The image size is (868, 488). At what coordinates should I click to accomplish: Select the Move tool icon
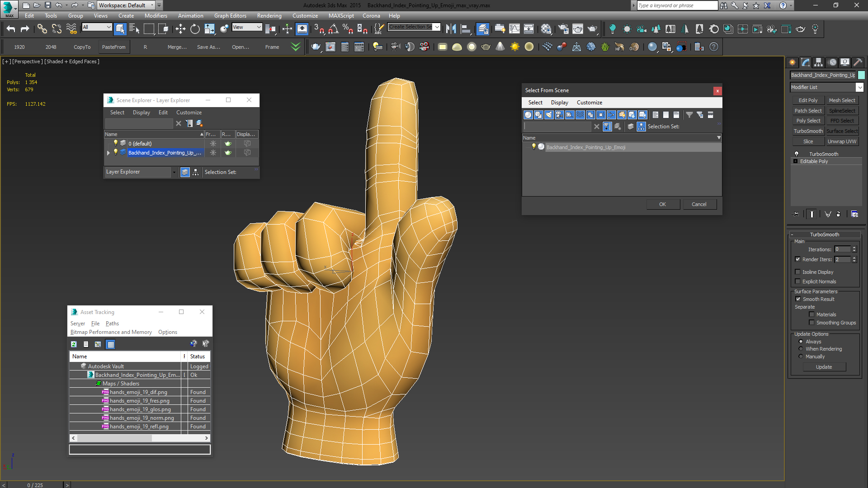(x=180, y=29)
